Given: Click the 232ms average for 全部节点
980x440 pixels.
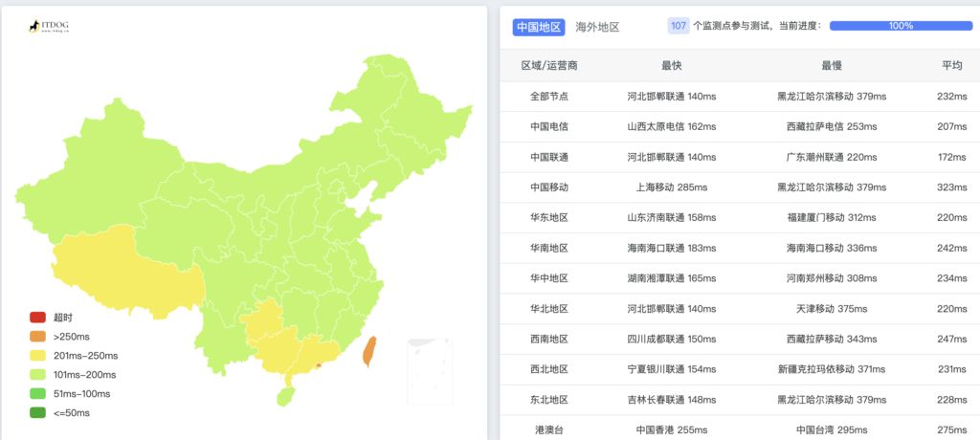Looking at the screenshot, I should pos(952,97).
